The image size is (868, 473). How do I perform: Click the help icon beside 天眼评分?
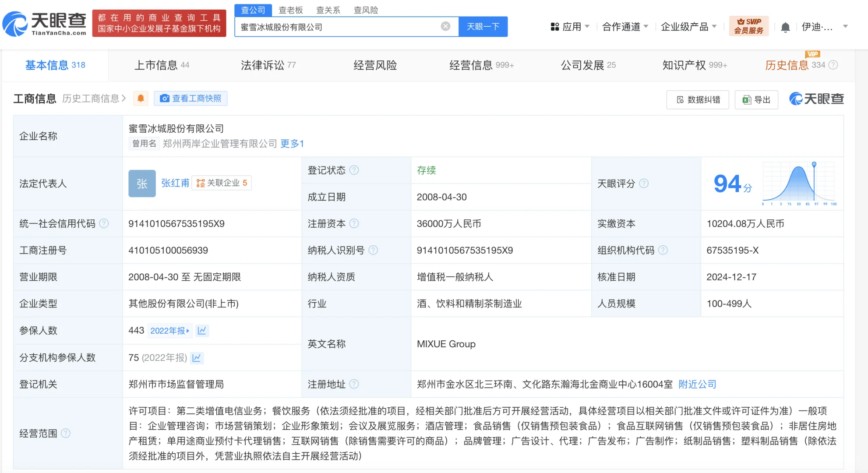tap(644, 184)
